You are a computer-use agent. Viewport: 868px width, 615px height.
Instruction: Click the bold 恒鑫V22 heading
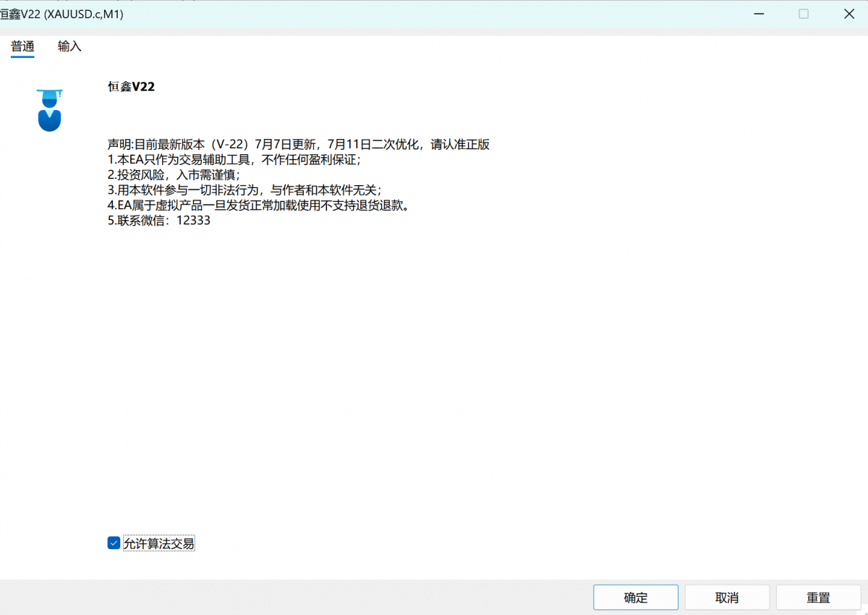pos(131,87)
